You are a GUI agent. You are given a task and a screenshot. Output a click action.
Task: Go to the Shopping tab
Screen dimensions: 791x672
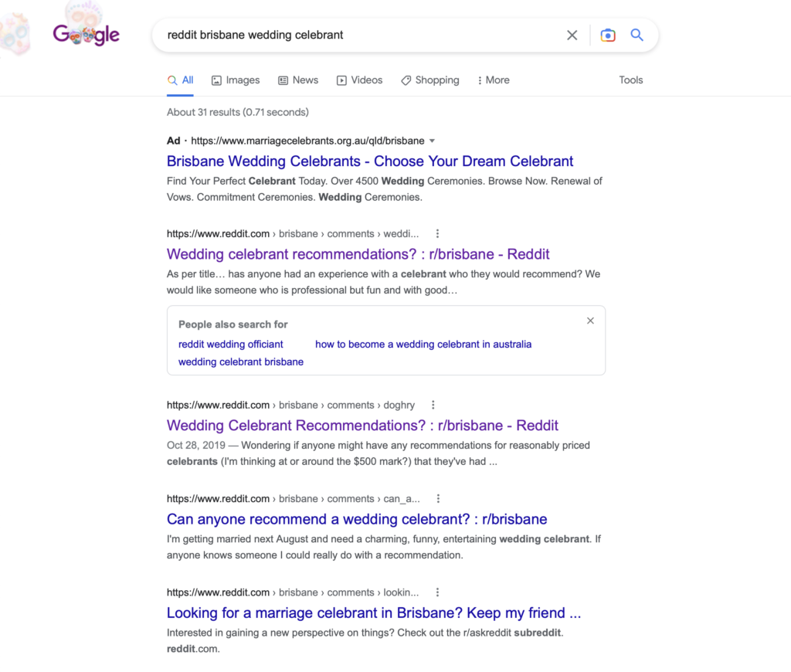point(429,80)
